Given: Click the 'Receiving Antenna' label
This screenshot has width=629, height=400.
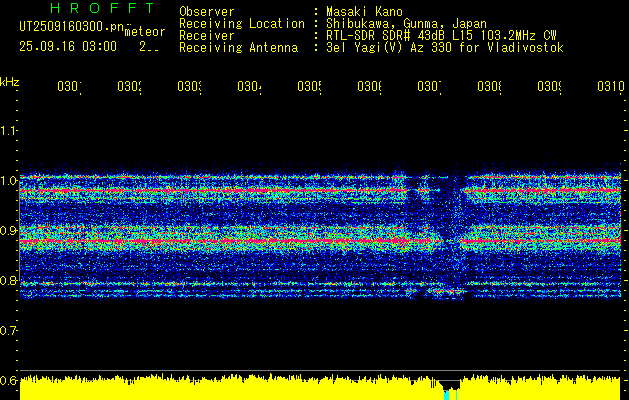Looking at the screenshot, I should [x=239, y=48].
